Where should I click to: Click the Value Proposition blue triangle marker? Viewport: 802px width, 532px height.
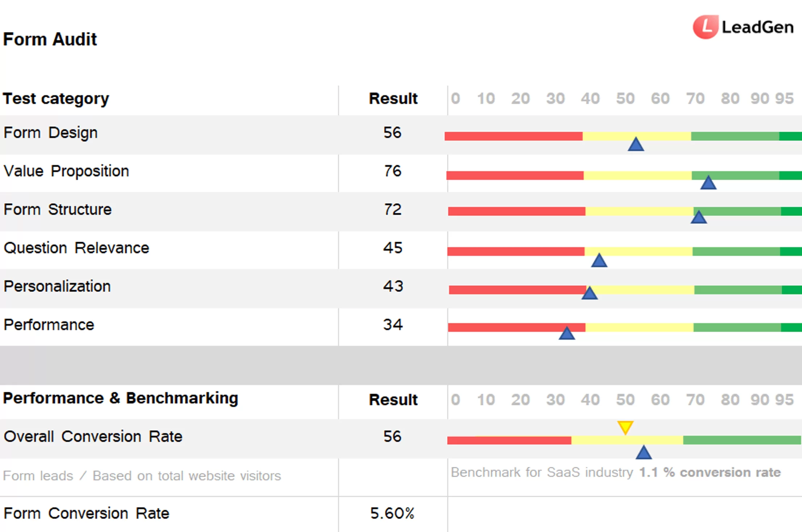click(708, 183)
